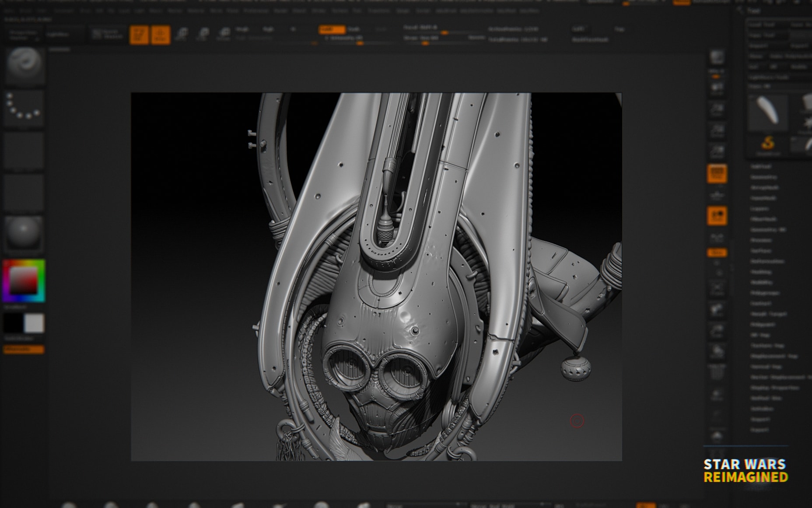Click the Zoom canvas icon
The height and width of the screenshot is (508, 812).
click(717, 109)
